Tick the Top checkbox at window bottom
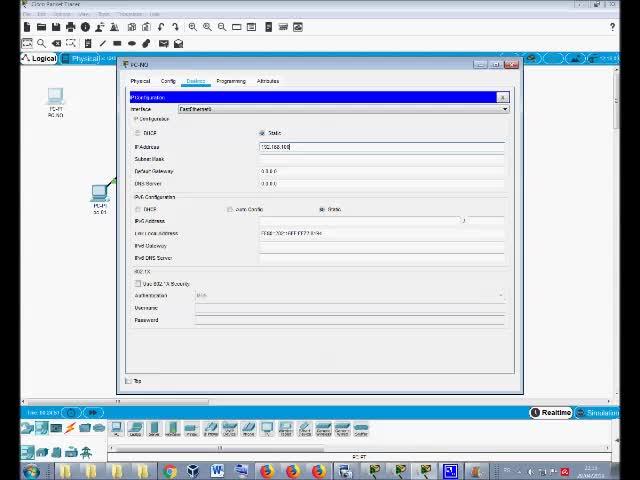 tap(129, 381)
